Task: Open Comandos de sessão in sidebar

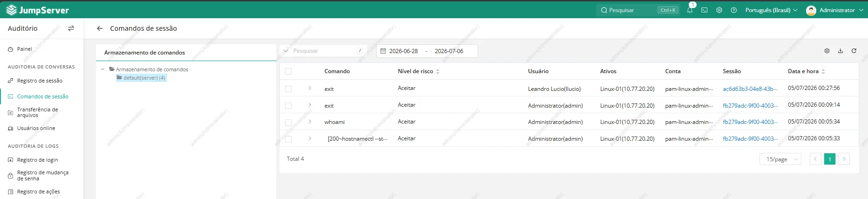Action: [43, 96]
